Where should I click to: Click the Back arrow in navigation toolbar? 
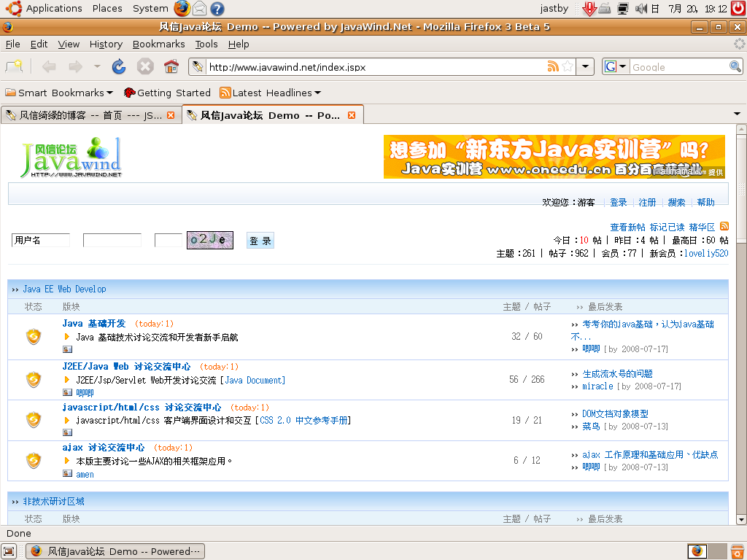pyautogui.click(x=49, y=67)
